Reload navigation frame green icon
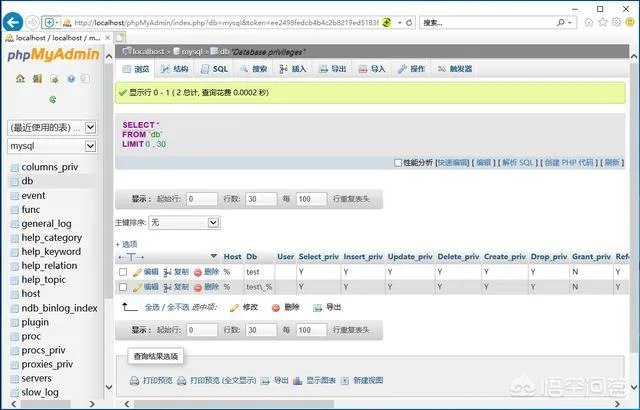 point(53,99)
